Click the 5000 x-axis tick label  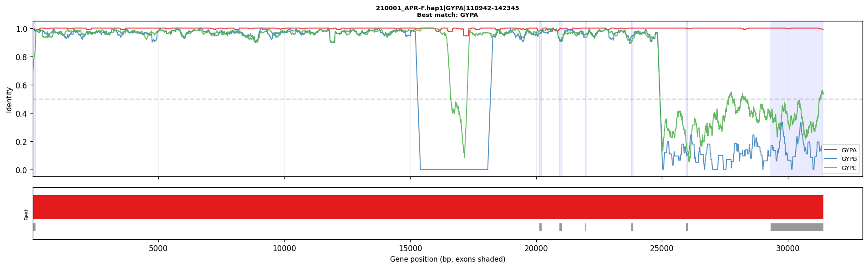pyautogui.click(x=158, y=248)
